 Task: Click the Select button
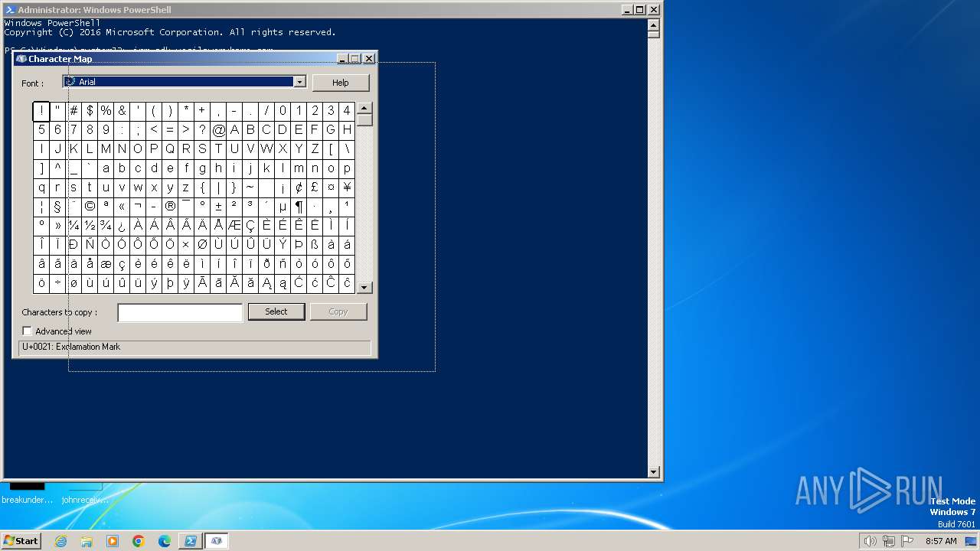pos(276,311)
